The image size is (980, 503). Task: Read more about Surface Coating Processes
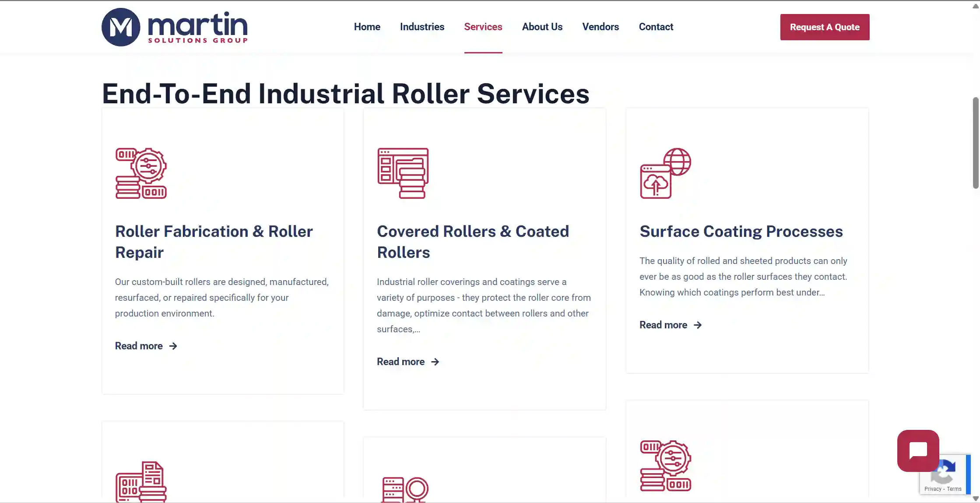coord(663,325)
